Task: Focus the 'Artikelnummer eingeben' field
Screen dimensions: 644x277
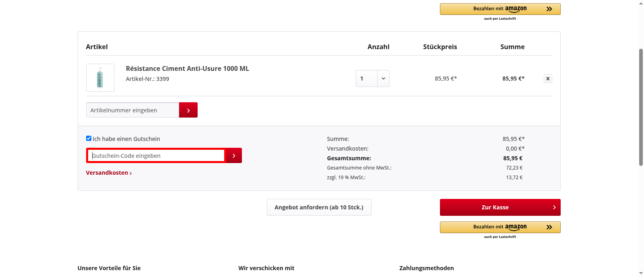Action: 132,110
